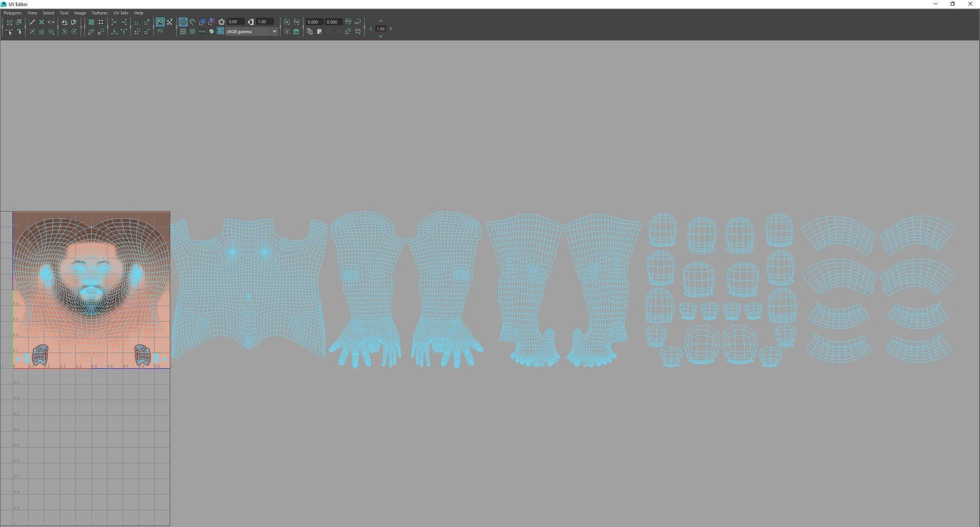This screenshot has height=527, width=980.
Task: Click the grid UVs icon
Action: (x=101, y=22)
